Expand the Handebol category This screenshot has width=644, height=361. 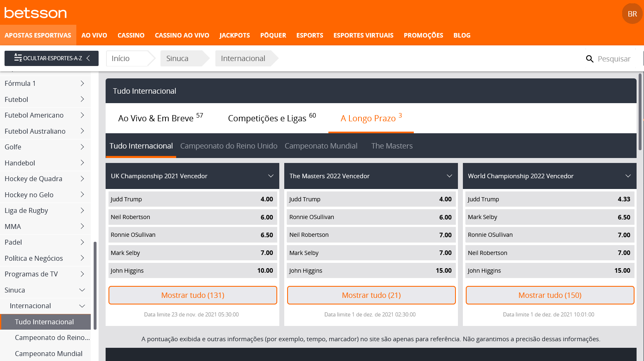click(45, 163)
